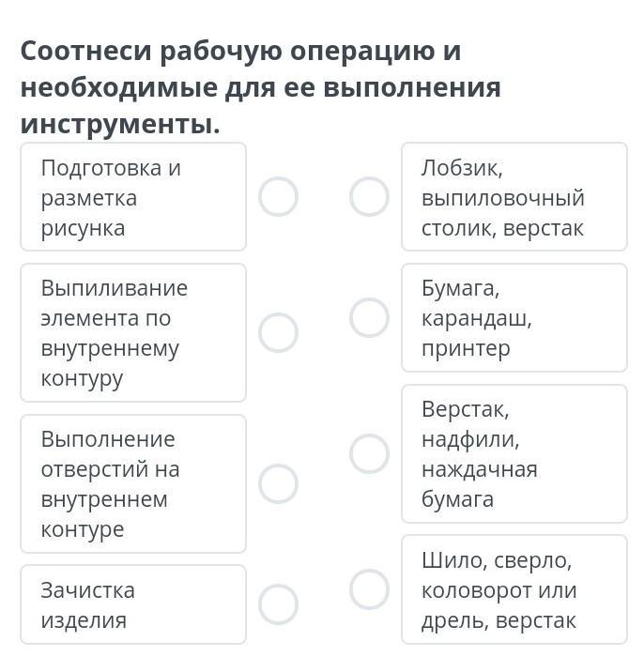
Task: Tap the 'Бумага, карандаш, принтер' card
Action: tap(514, 317)
